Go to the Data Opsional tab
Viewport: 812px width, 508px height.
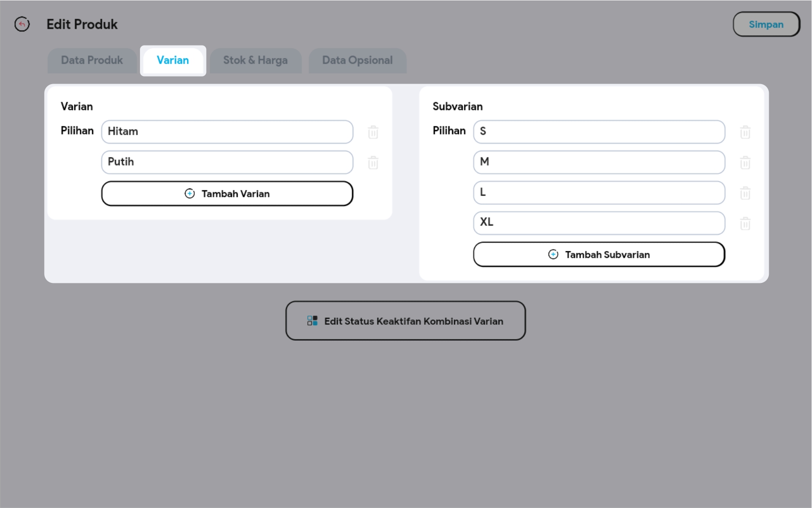point(357,60)
